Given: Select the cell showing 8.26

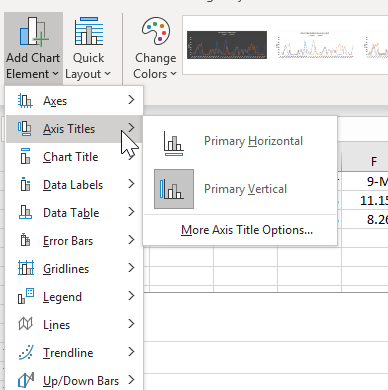Looking at the screenshot, I should pos(365,220).
